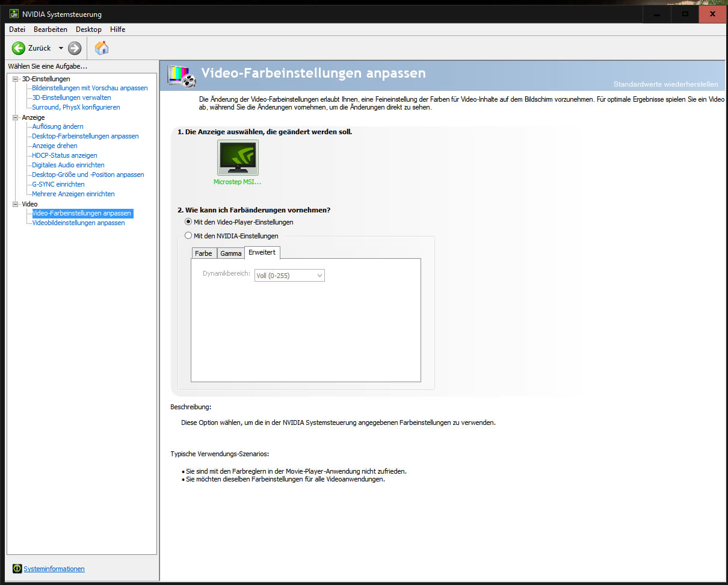Select Video-Farbeinstellungen anpassen tree item
The width and height of the screenshot is (728, 585).
(82, 213)
